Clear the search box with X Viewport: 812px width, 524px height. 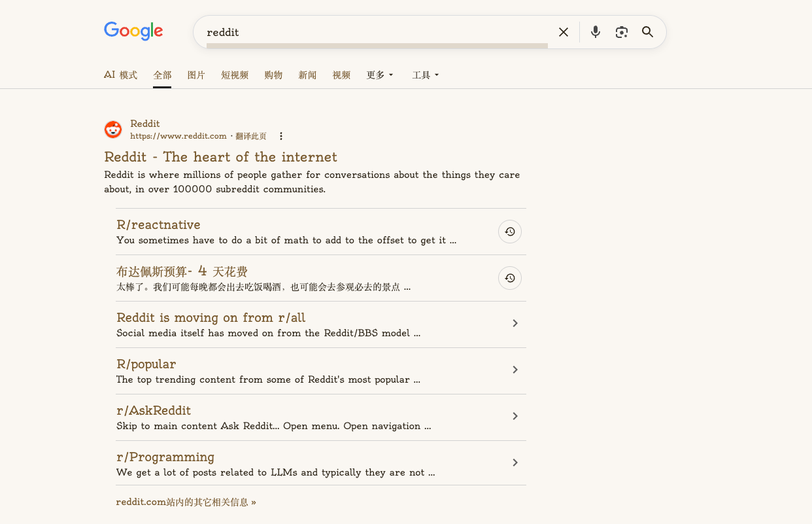(564, 32)
